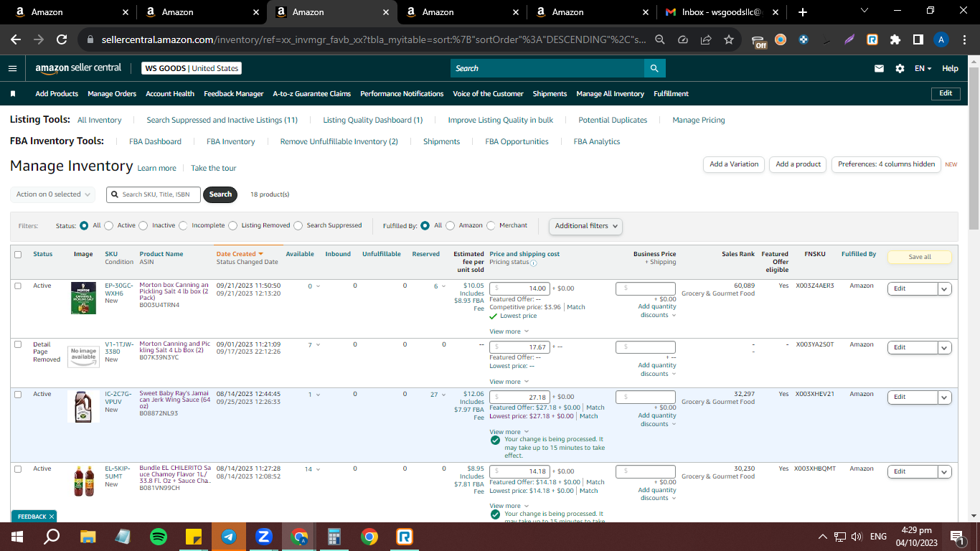Expand reserved quantity arrow showing 27

coord(443,395)
